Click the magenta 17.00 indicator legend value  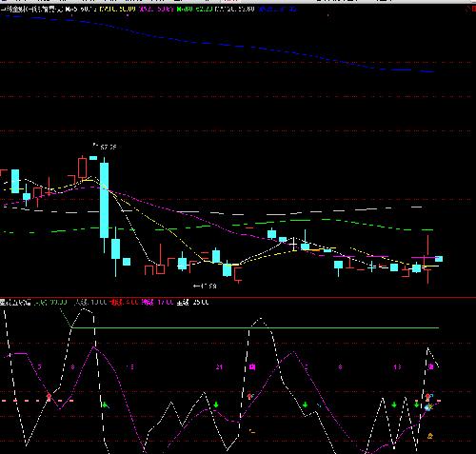(165, 303)
